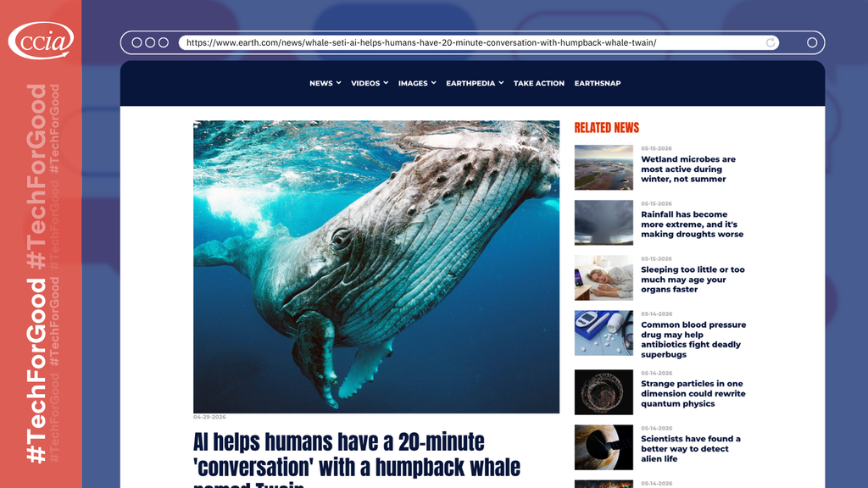
Task: Open alien life planet thumbnail
Action: point(604,447)
